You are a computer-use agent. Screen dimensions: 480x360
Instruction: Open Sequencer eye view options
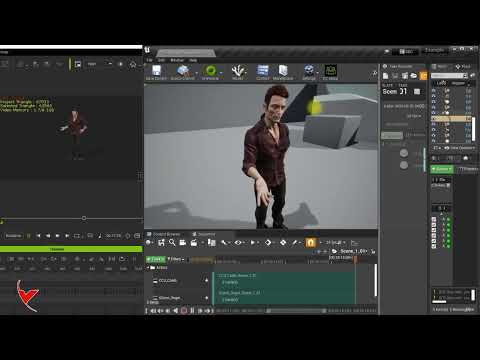click(239, 242)
